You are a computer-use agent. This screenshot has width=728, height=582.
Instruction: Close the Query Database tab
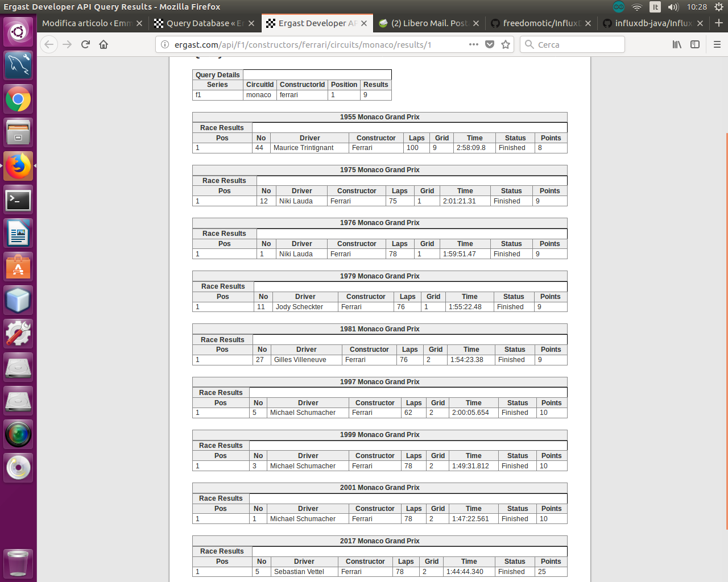tap(252, 23)
